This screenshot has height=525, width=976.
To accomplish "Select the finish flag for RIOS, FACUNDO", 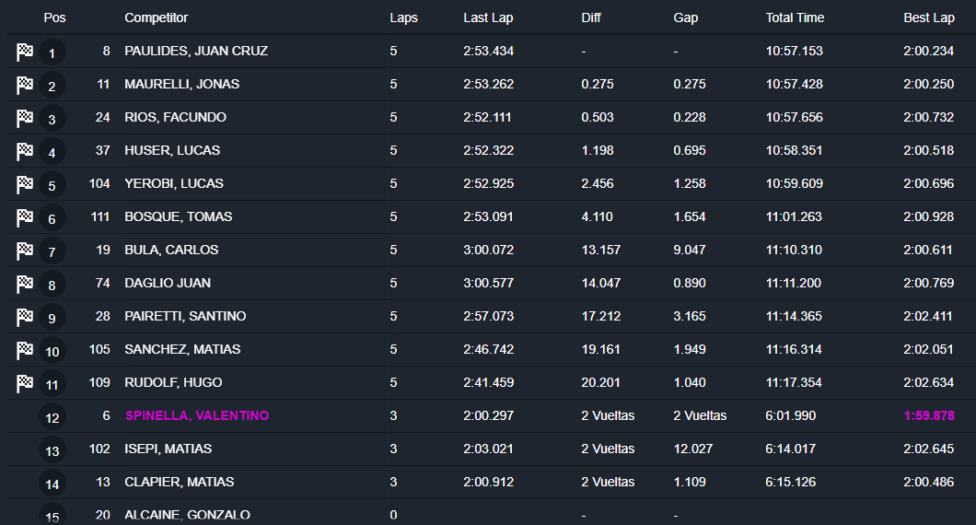I will pos(25,118).
